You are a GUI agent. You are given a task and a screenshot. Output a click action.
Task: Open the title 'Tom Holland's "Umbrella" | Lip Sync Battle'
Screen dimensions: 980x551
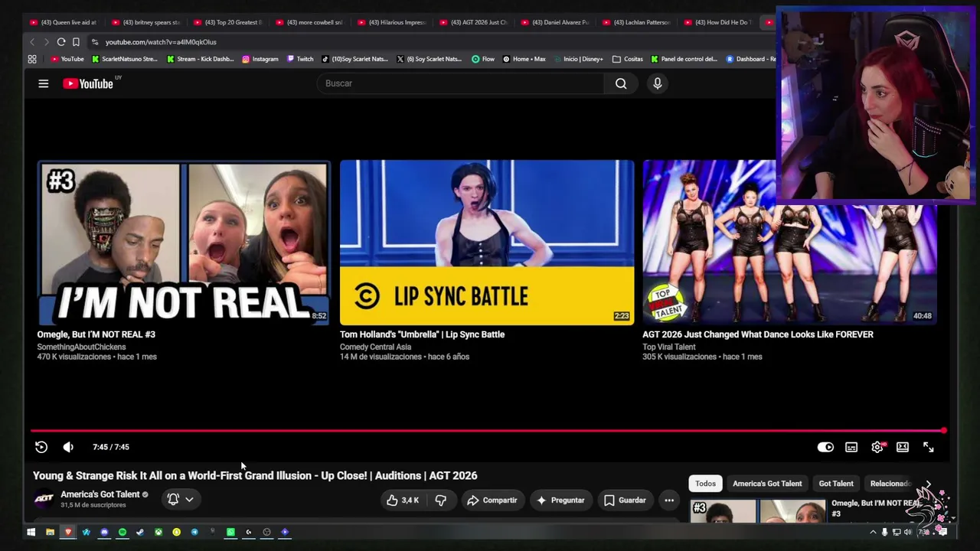(x=422, y=334)
